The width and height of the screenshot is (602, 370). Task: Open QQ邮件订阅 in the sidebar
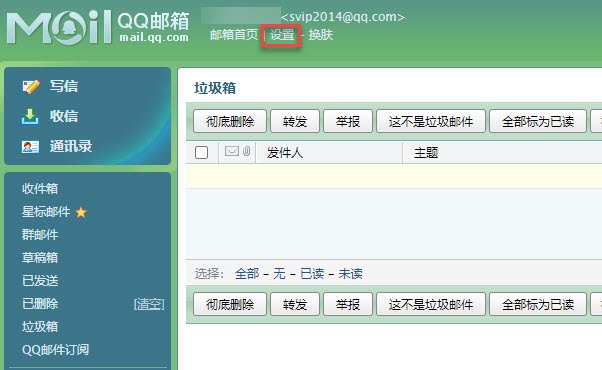pyautogui.click(x=55, y=350)
